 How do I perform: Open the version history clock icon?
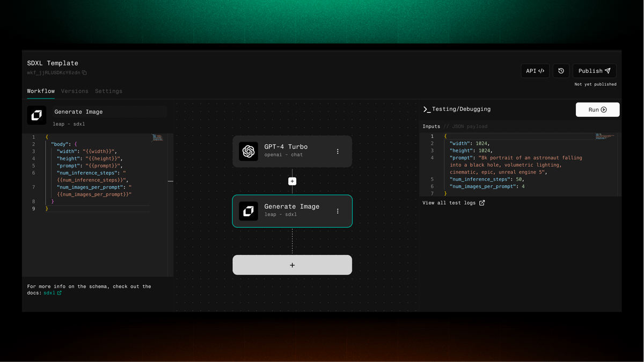(x=561, y=71)
